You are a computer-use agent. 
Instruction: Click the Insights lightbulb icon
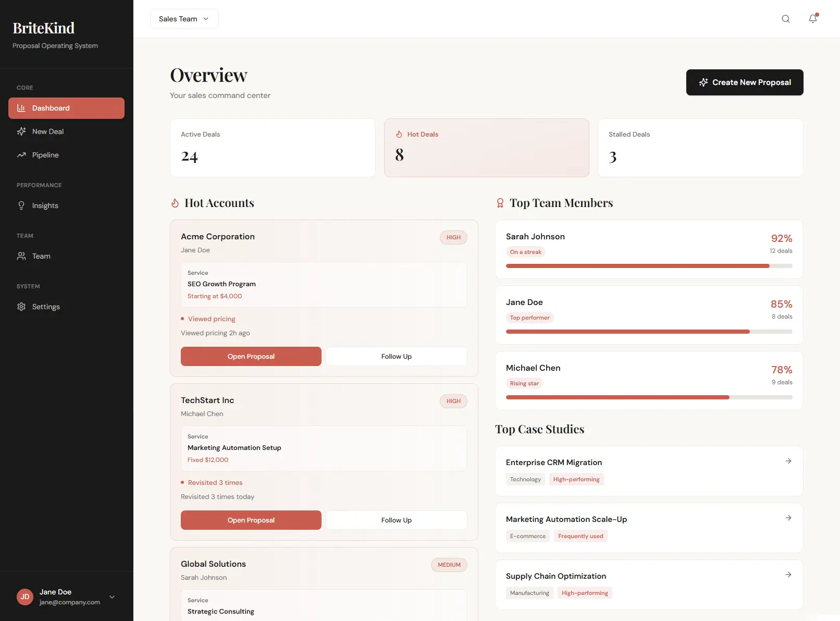point(21,205)
